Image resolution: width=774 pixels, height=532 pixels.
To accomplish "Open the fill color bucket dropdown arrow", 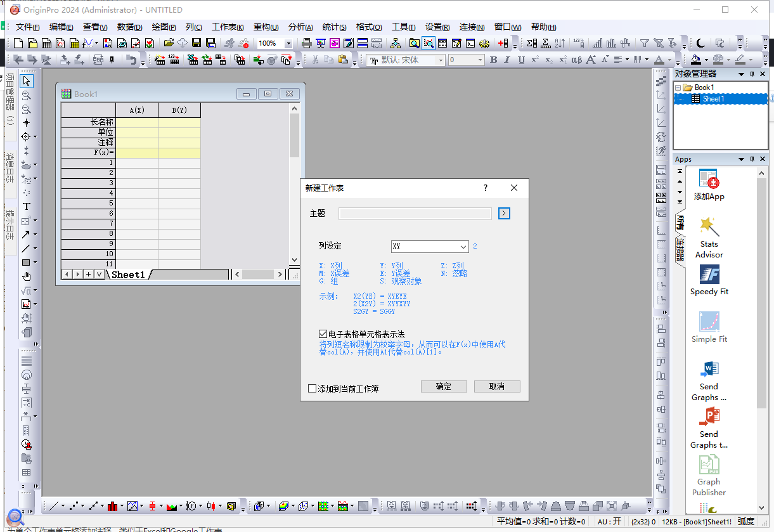I will click(x=706, y=60).
